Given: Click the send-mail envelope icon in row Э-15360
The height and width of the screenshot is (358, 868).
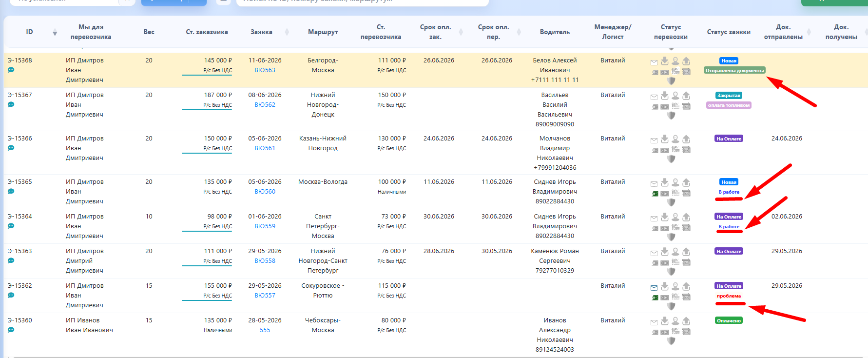Looking at the screenshot, I should point(686,332).
